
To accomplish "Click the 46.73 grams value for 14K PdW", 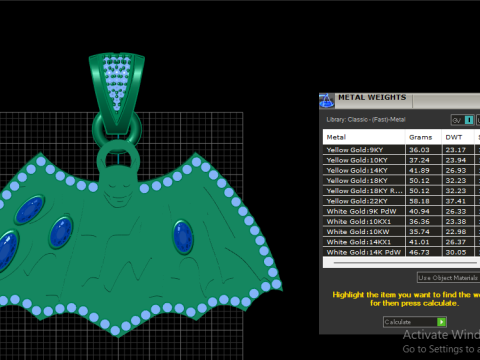I will (419, 252).
